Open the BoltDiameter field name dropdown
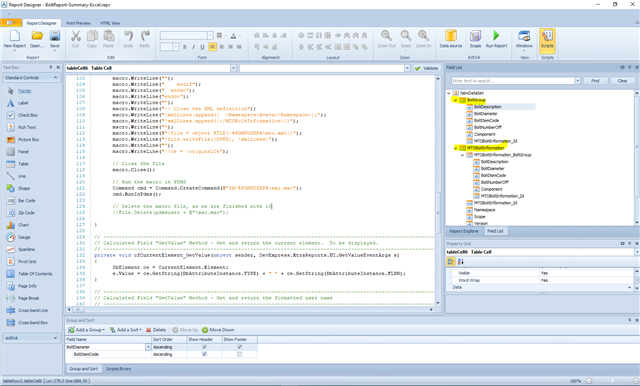Viewport: 640px width, 386px height. 148,347
